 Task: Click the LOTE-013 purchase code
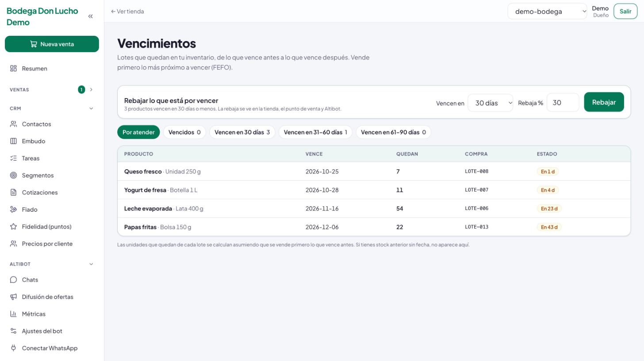pyautogui.click(x=476, y=227)
